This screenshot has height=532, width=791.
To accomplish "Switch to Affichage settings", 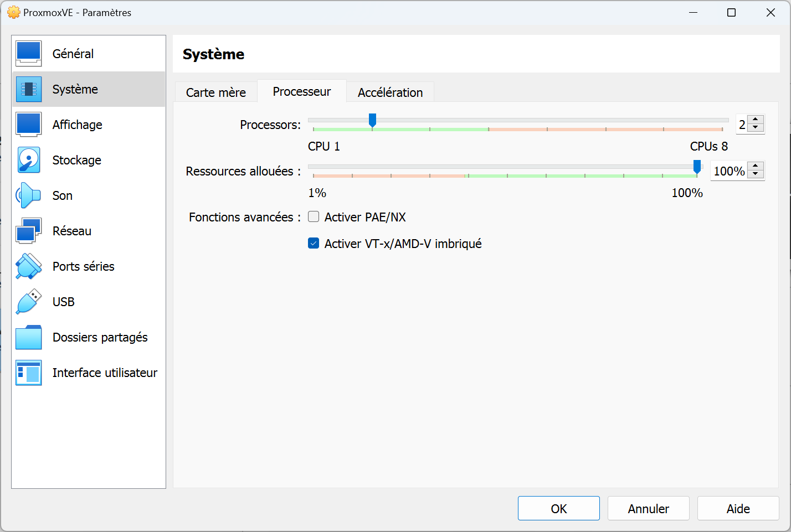I will pos(77,124).
